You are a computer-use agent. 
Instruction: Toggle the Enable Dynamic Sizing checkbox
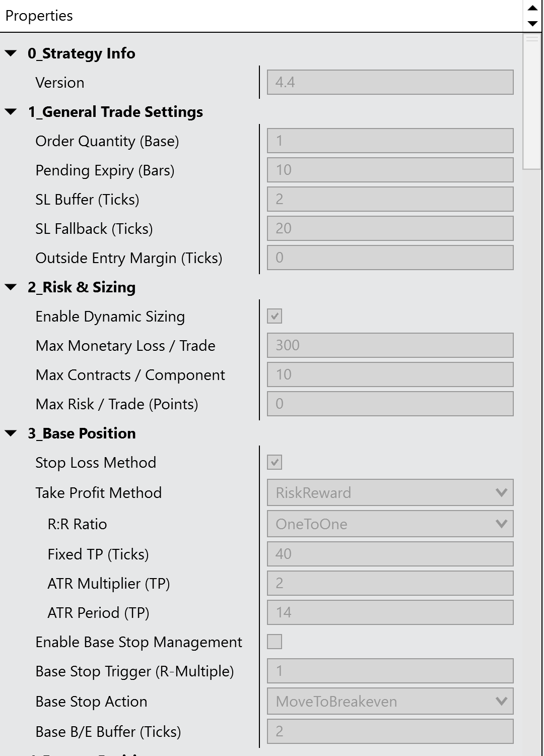(275, 317)
